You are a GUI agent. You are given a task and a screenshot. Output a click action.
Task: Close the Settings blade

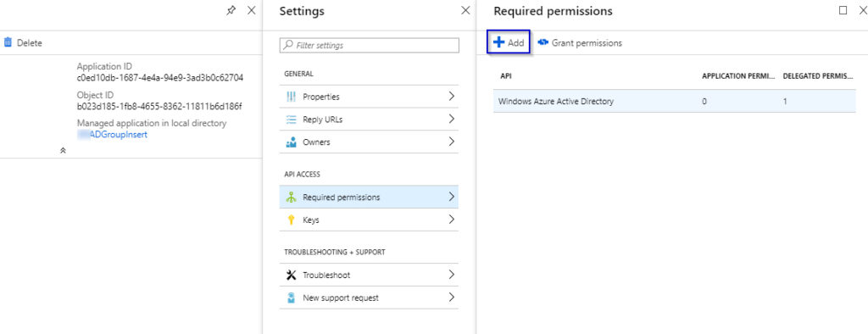[465, 10]
